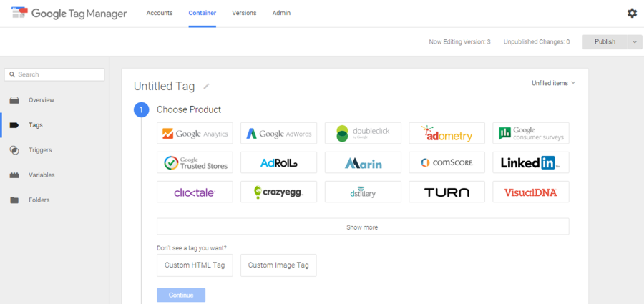The image size is (644, 304).
Task: Click the Folders sidebar icon
Action: (x=14, y=200)
